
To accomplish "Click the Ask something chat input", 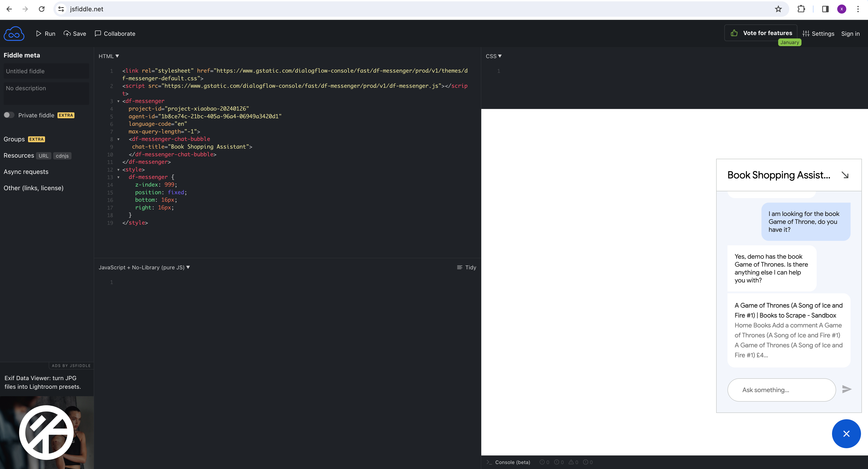I will click(781, 390).
